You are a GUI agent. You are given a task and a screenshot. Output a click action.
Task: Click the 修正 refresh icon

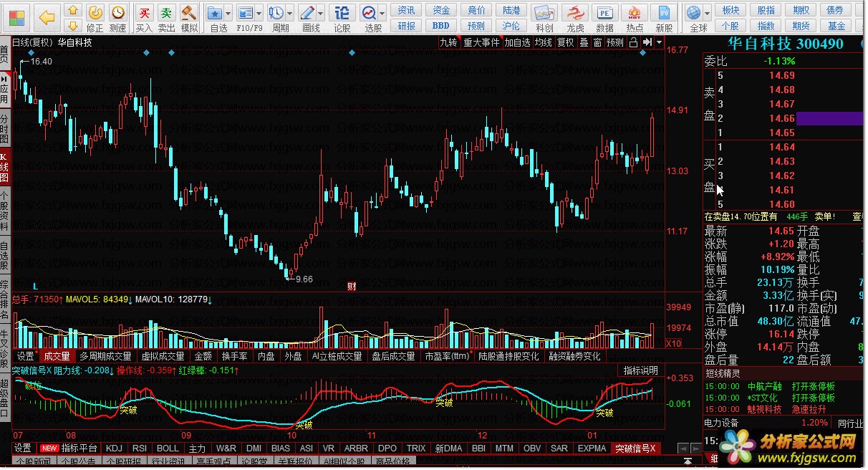pos(95,12)
